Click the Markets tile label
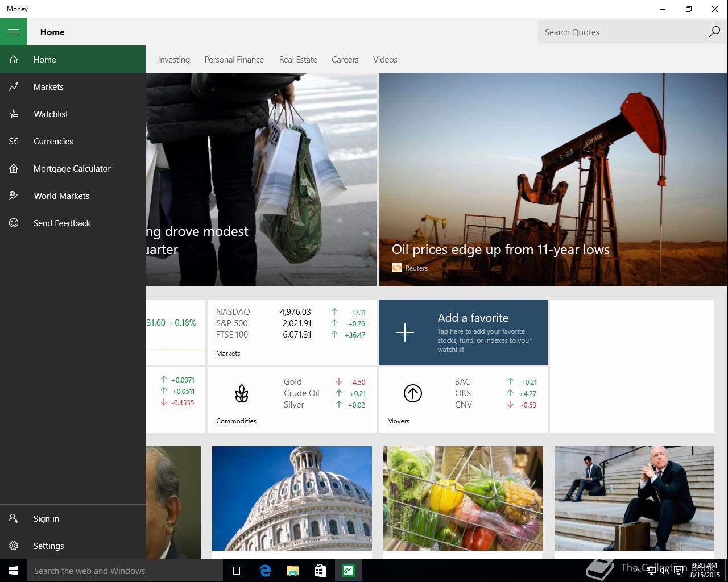This screenshot has width=728, height=582. tap(228, 353)
